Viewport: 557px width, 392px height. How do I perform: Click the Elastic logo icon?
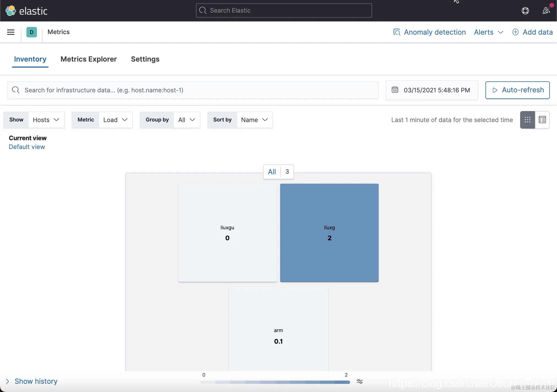[x=11, y=11]
